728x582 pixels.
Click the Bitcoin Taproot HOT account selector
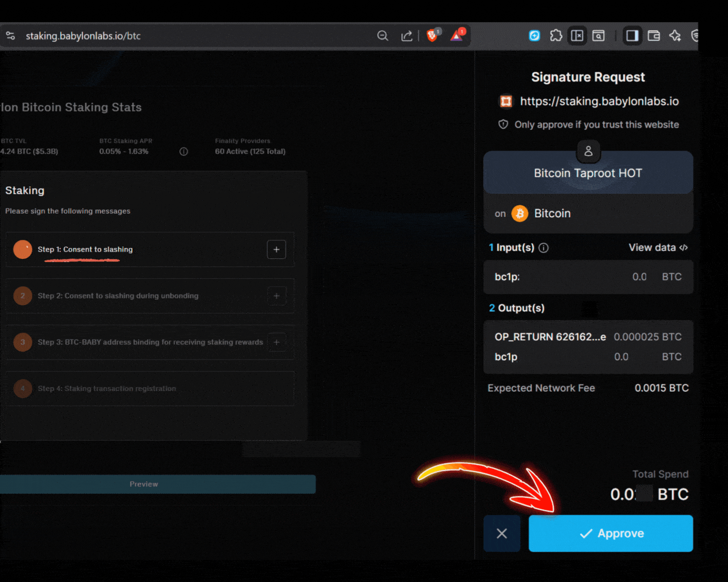click(588, 173)
